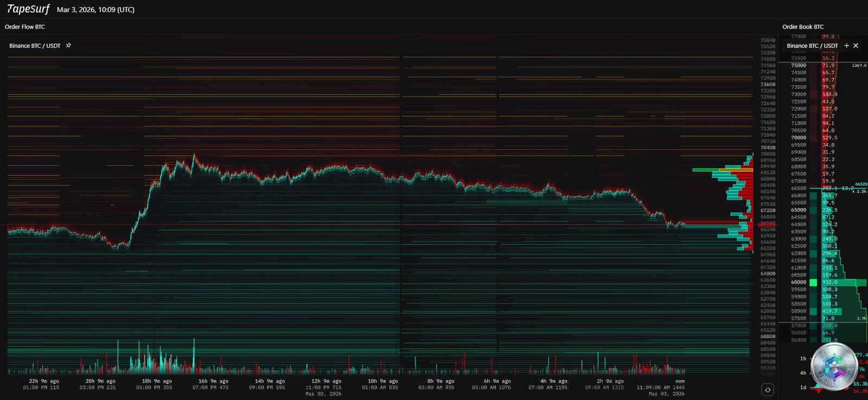Select the Binance BTC / USDT label on the chart
The width and height of the screenshot is (868, 400).
tap(35, 46)
